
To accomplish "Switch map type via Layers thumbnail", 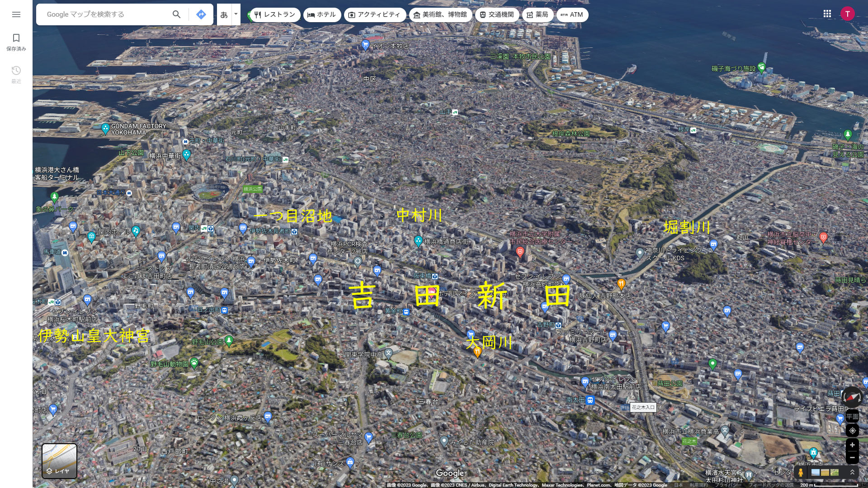I will [59, 460].
